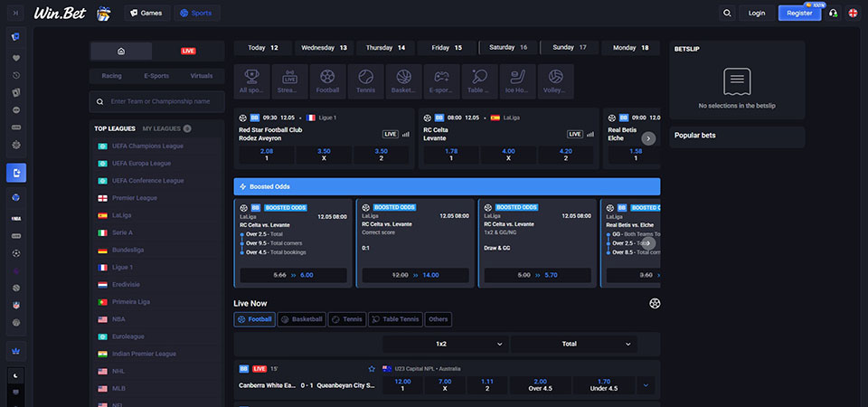Add boosted 5.70 Draw & GG bet
The width and height of the screenshot is (868, 407).
[537, 275]
